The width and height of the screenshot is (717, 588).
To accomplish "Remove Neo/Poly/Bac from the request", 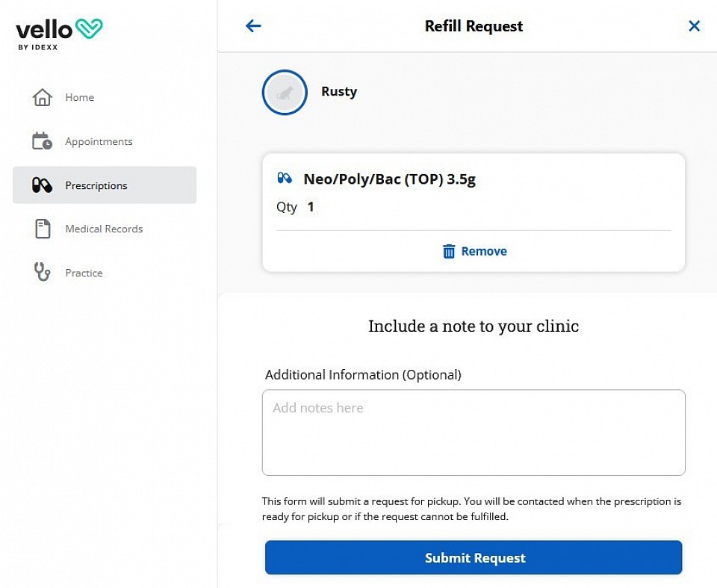I will 475,251.
